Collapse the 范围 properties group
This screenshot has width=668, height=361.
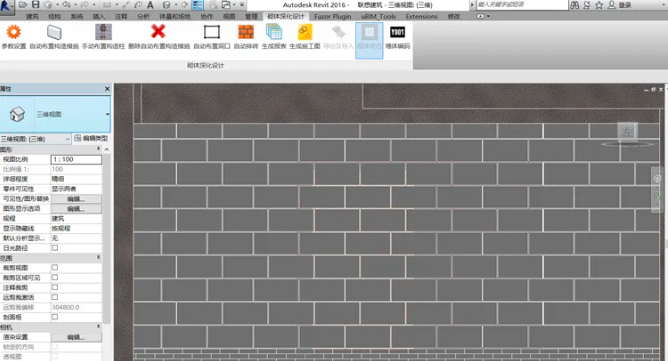click(98, 257)
